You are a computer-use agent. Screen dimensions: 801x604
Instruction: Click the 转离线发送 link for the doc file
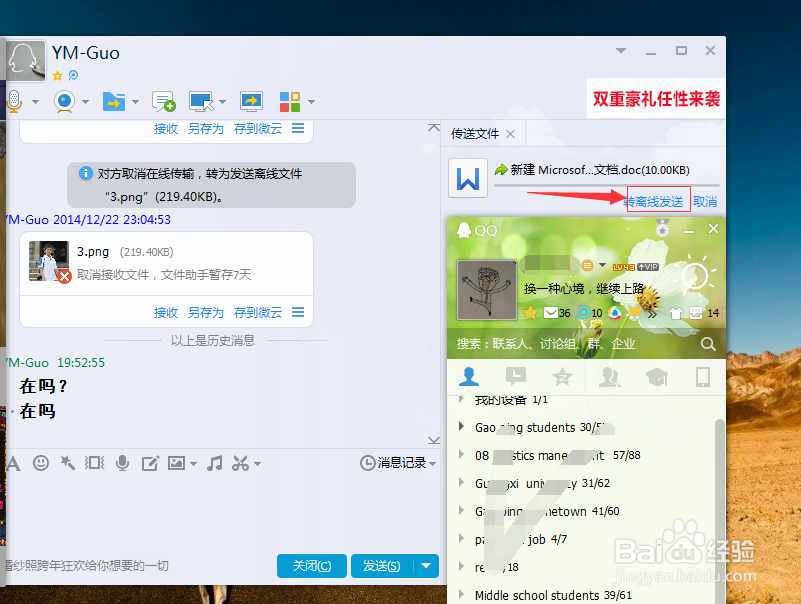(656, 200)
